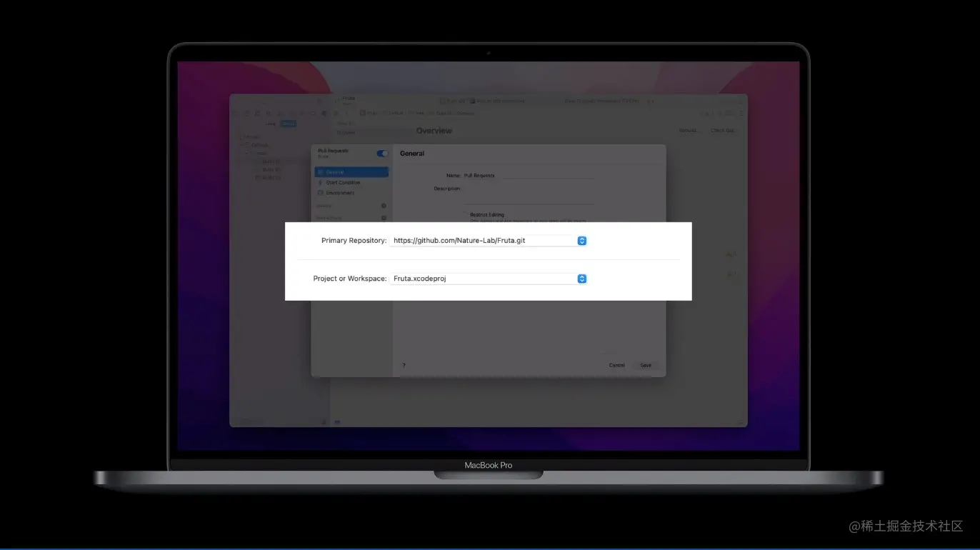Click the Save button
980x550 pixels.
(x=646, y=365)
